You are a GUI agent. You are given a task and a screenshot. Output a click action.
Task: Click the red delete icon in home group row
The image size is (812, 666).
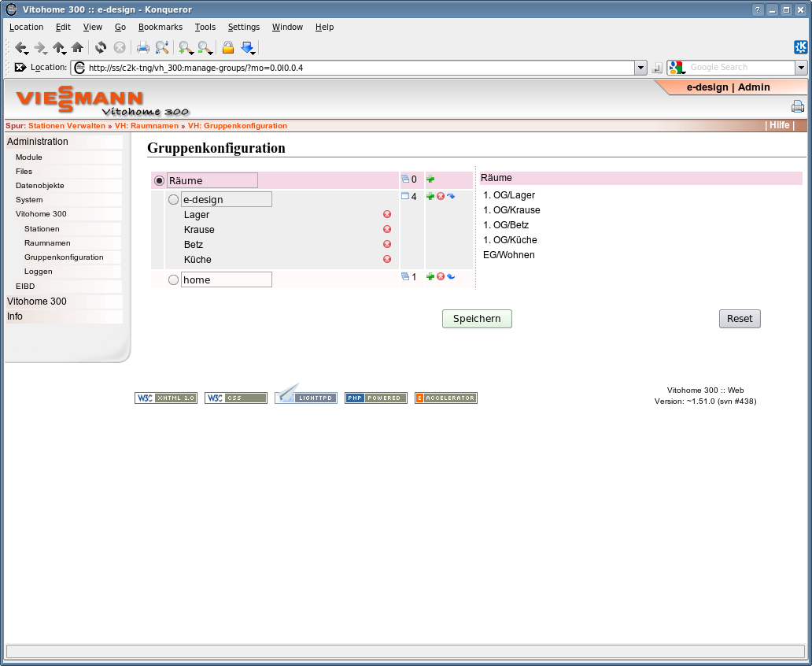click(x=440, y=276)
